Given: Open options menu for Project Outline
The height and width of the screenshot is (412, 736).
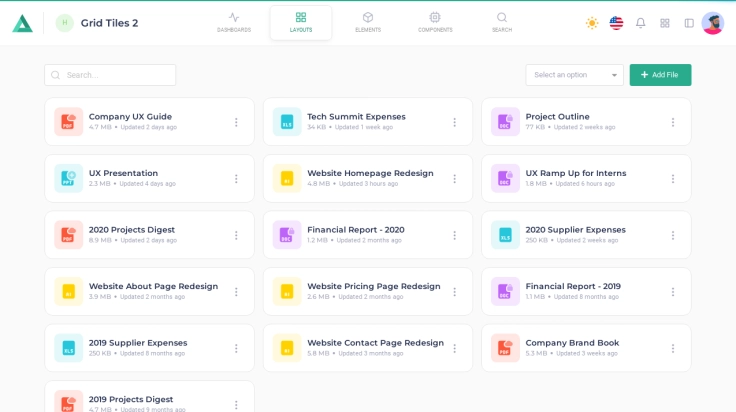Looking at the screenshot, I should pos(673,122).
